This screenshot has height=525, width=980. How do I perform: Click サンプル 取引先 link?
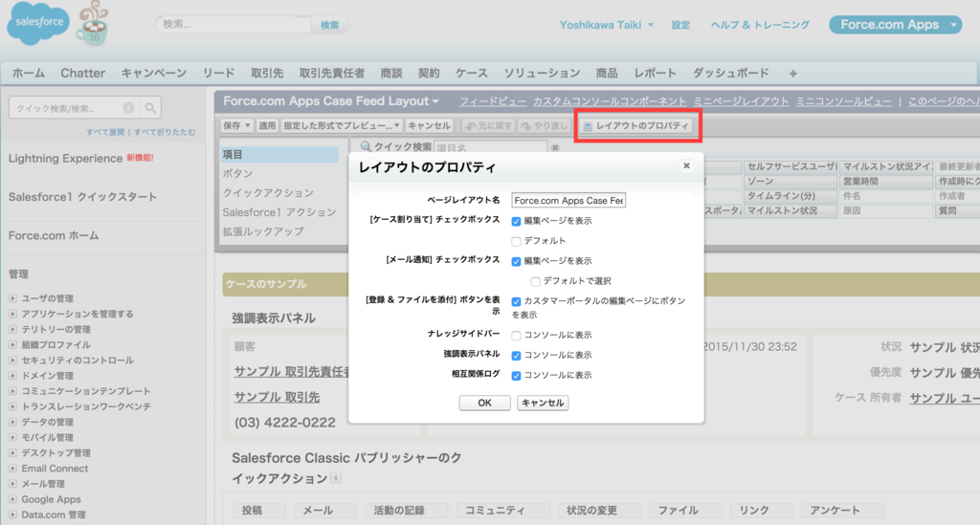(277, 397)
